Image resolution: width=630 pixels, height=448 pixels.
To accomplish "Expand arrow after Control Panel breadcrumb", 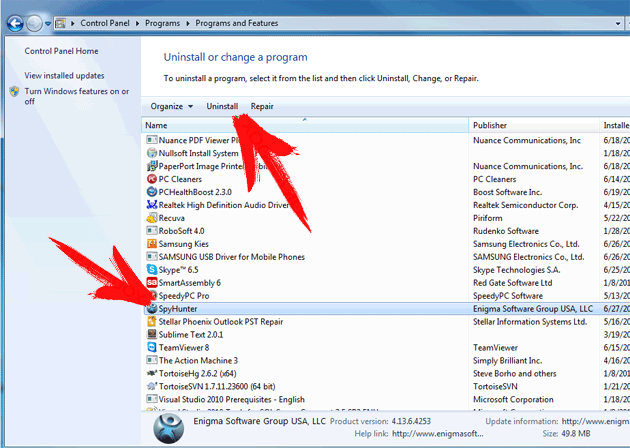I will point(137,23).
